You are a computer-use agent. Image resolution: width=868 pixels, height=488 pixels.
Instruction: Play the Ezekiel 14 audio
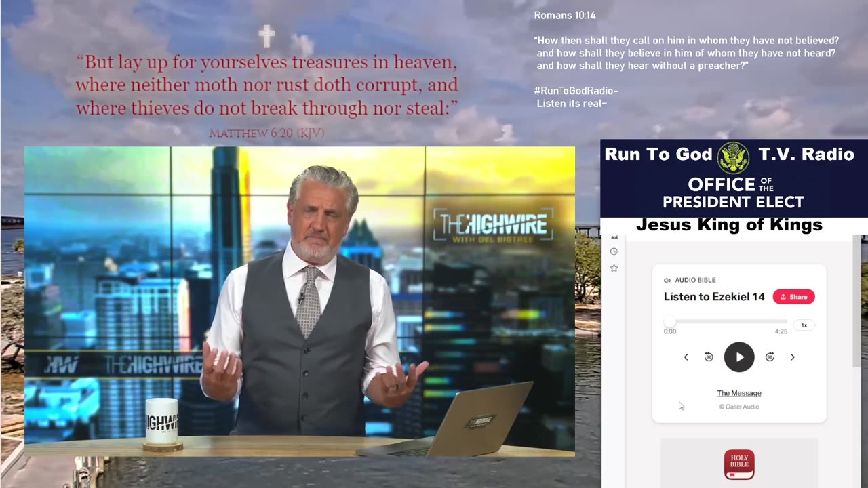[739, 357]
